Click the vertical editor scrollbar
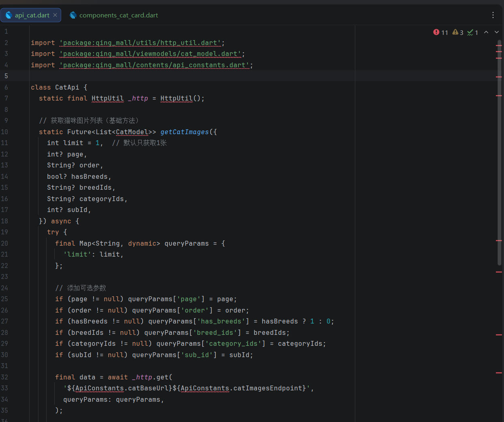 [500, 152]
